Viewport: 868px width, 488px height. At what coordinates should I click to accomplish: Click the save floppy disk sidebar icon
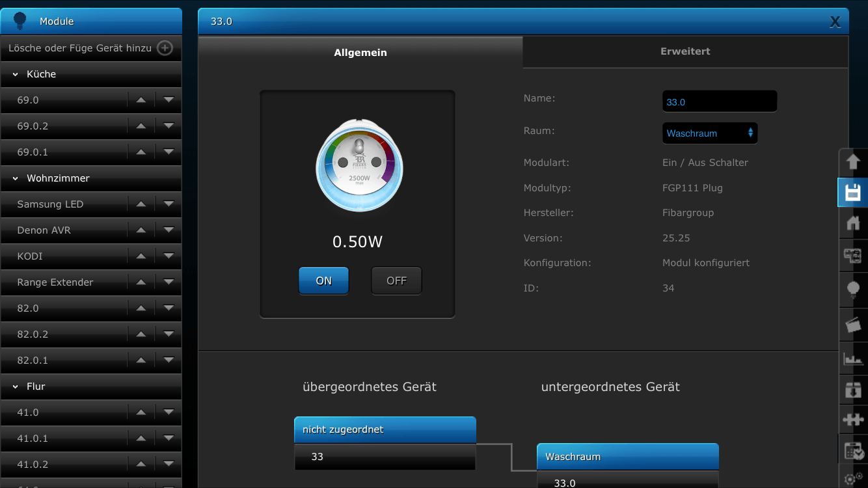[x=852, y=193]
